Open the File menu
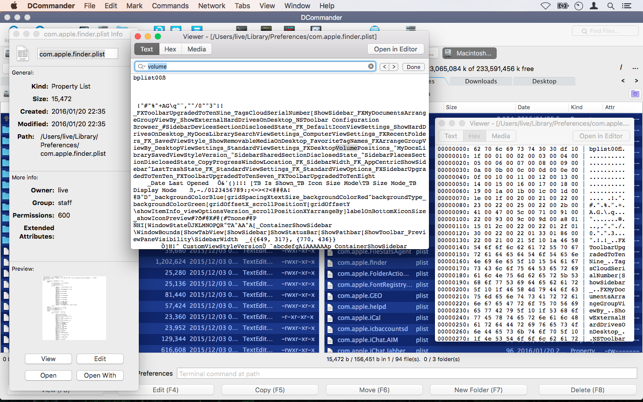Viewport: 643px width, 402px height. click(89, 6)
